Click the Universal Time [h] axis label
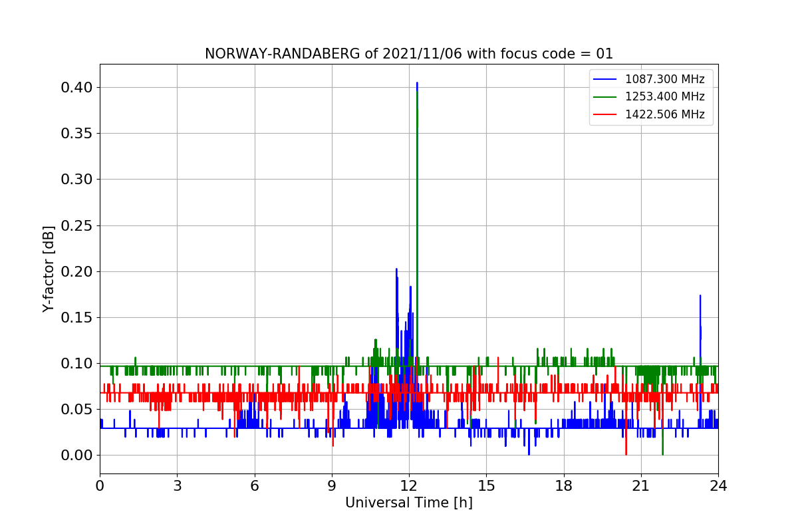This screenshot has height=532, width=798. point(408,503)
